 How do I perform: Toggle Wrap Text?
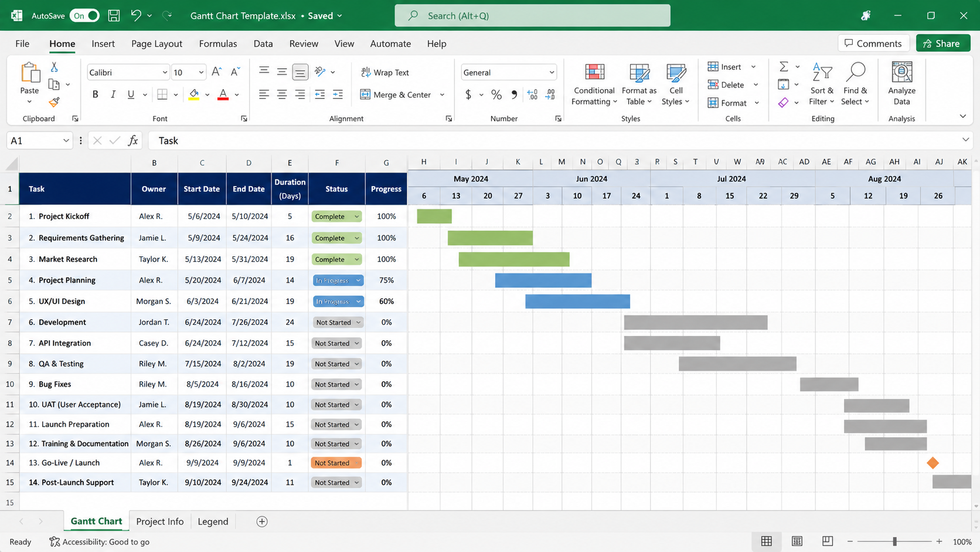pyautogui.click(x=384, y=72)
